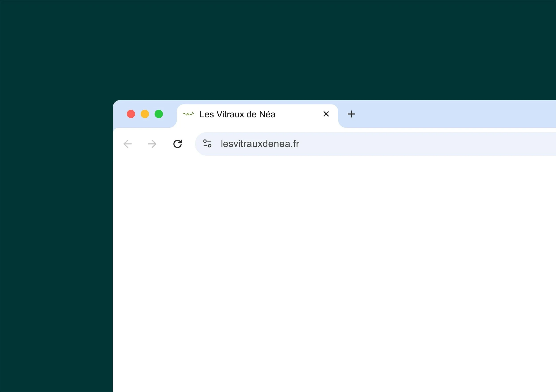Screen dimensions: 556x392
Task: Go back to previous page
Action: (x=128, y=144)
